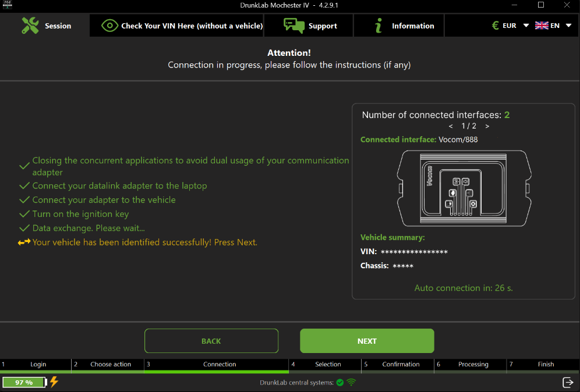Click the Euro currency symbol icon
The image size is (580, 392).
point(496,26)
